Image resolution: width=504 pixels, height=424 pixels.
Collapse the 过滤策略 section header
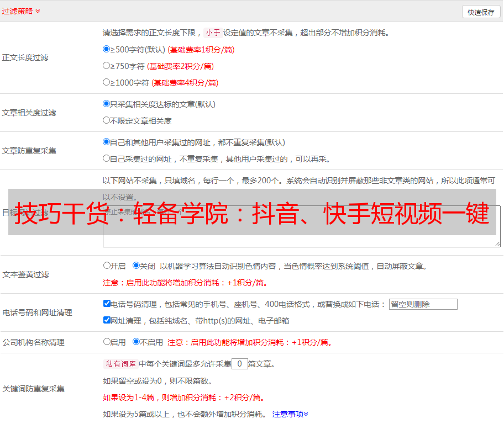[20, 11]
